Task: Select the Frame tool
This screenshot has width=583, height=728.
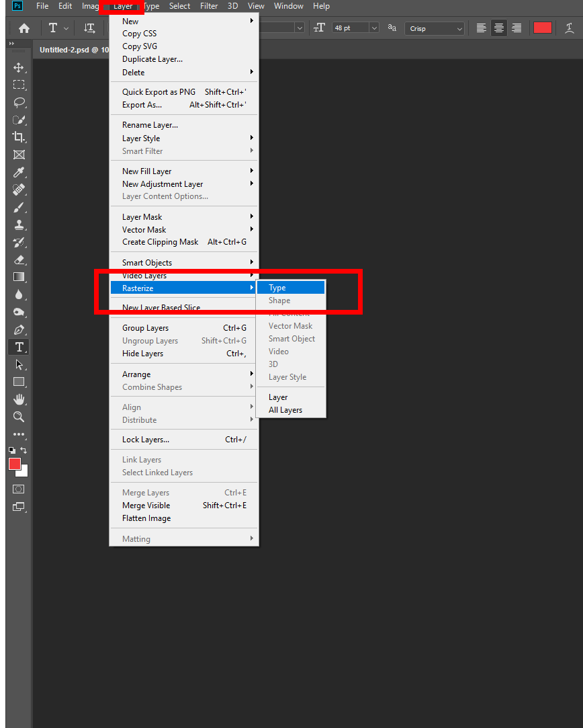Action: click(x=19, y=155)
